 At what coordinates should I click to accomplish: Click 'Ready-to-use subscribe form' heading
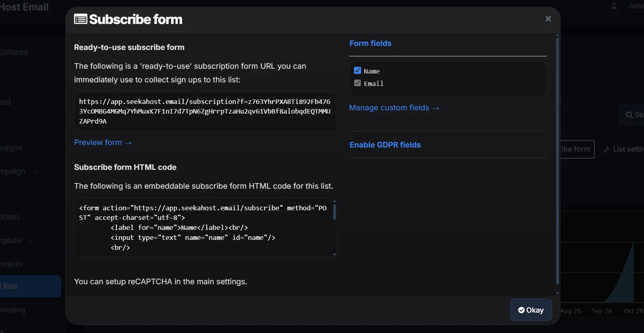129,47
